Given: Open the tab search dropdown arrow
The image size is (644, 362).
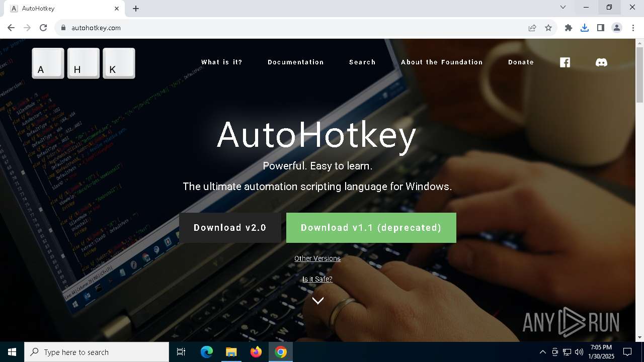Looking at the screenshot, I should (x=563, y=7).
